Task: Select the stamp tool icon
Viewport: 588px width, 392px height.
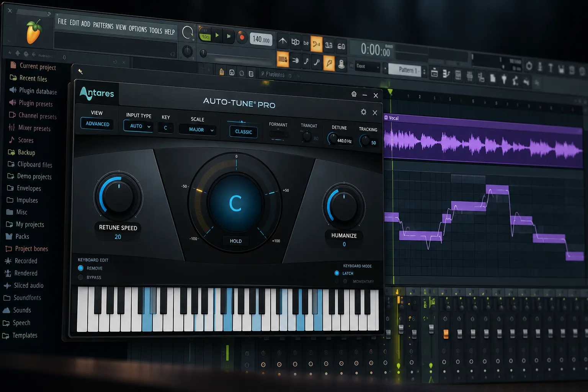Action: [341, 64]
